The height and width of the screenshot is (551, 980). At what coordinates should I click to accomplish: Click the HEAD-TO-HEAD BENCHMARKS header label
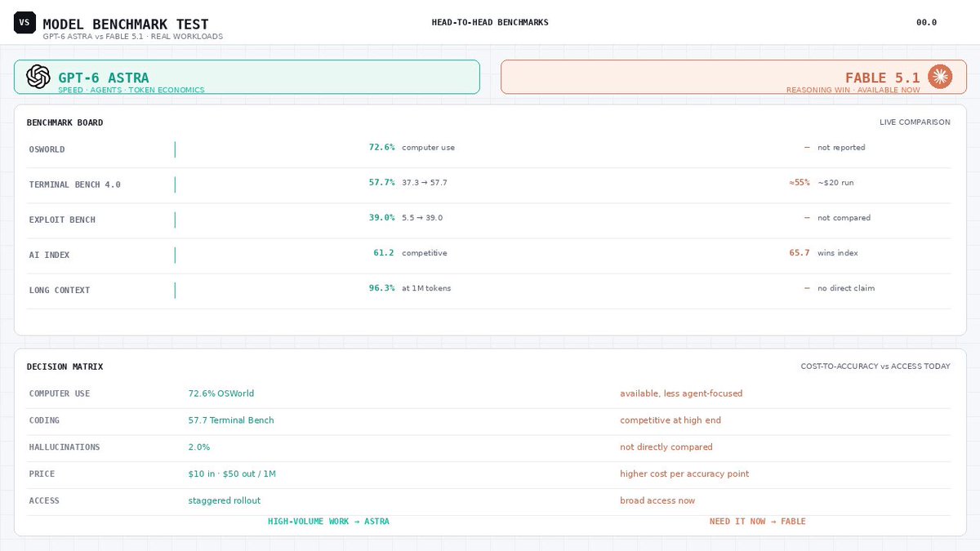[490, 23]
